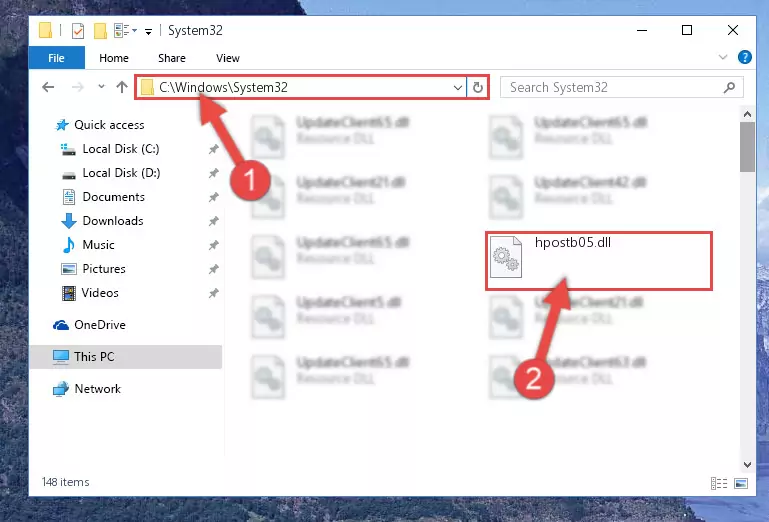Select This PC in navigation pane
The height and width of the screenshot is (522, 769).
(x=126, y=357)
